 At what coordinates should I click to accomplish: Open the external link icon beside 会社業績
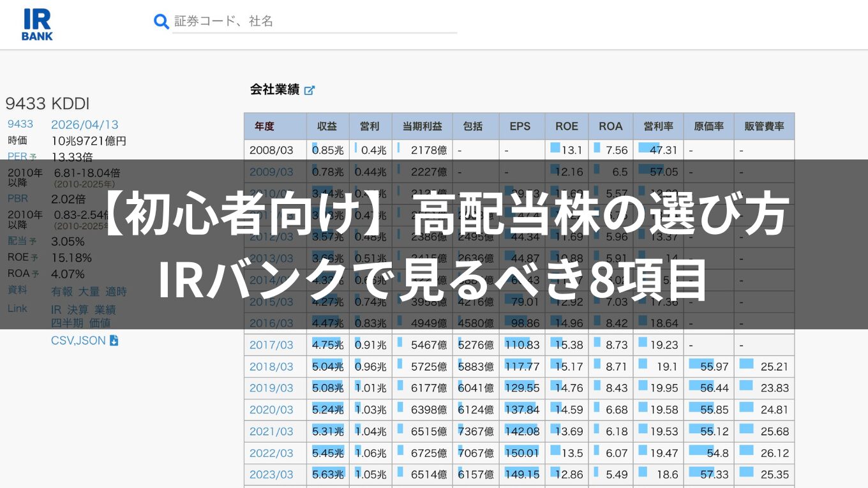pos(310,90)
